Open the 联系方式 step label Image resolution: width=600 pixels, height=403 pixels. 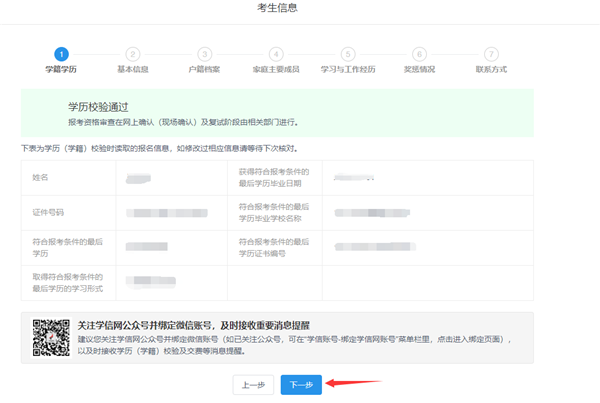tap(491, 69)
